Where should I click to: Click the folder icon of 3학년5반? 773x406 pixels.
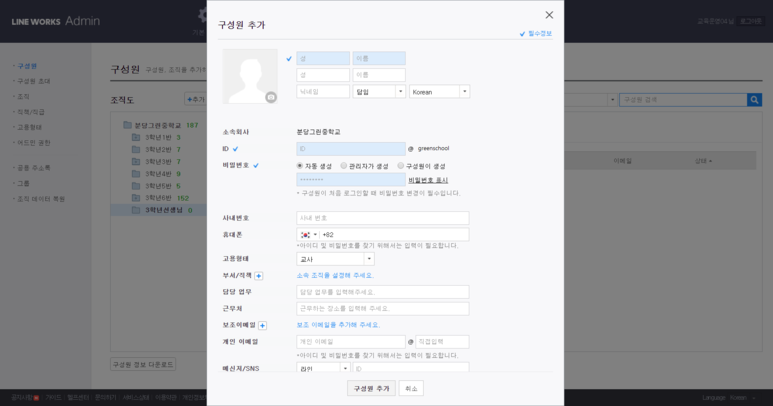tap(136, 186)
